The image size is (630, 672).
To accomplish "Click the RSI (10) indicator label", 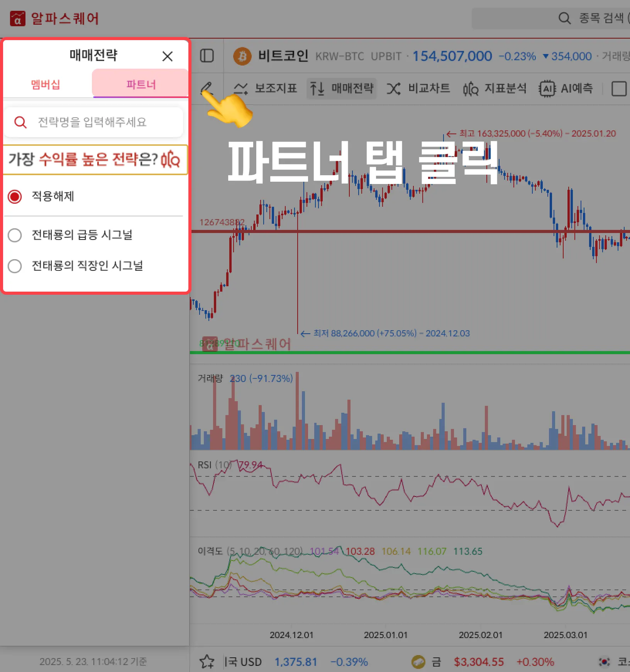I will (x=215, y=465).
